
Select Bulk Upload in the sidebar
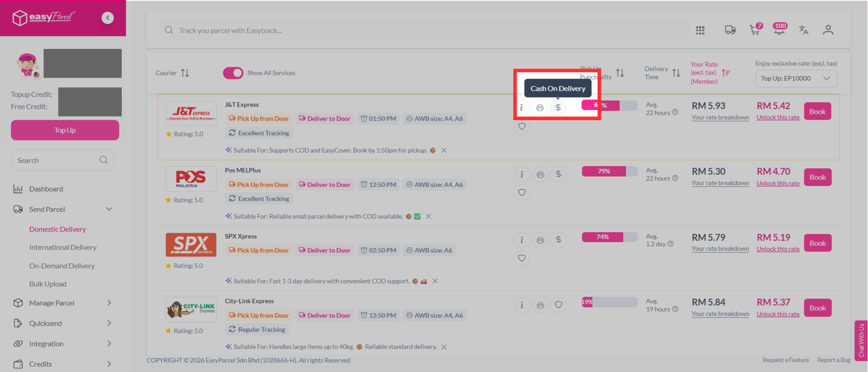pyautogui.click(x=48, y=284)
